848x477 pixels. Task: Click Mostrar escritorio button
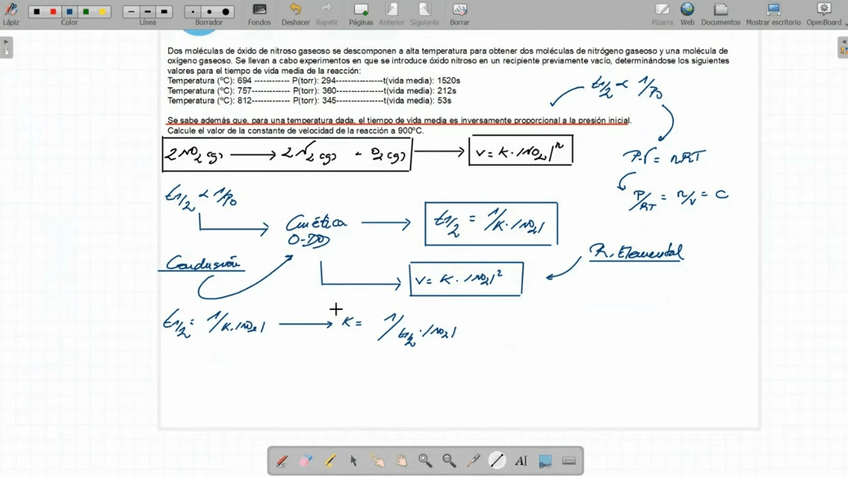[773, 14]
